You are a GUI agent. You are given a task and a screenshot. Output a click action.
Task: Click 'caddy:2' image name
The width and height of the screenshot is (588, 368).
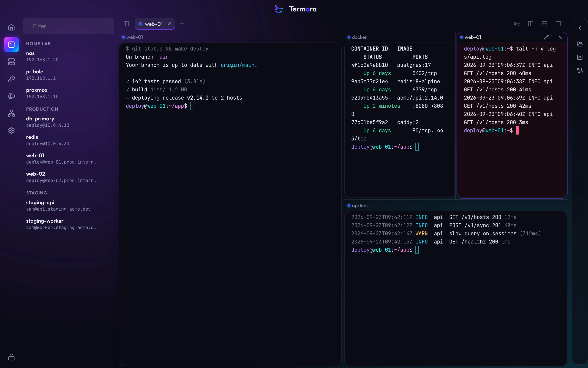(x=408, y=122)
